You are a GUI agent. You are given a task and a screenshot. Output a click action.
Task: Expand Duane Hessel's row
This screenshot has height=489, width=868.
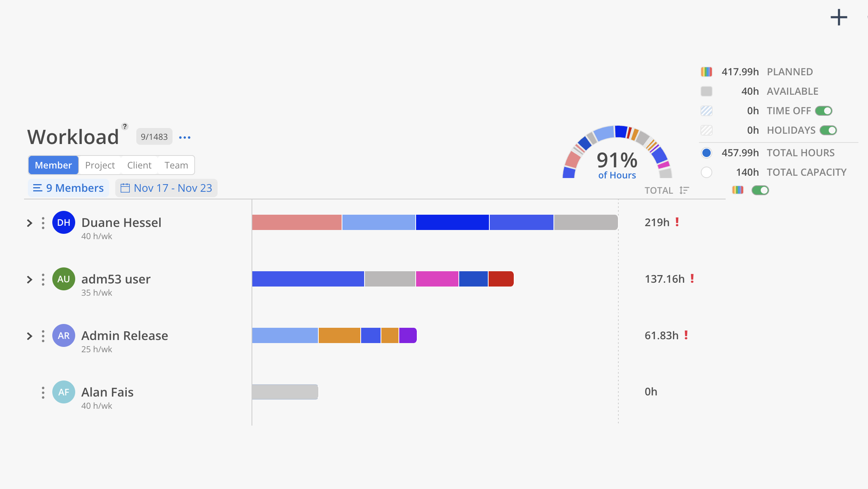point(29,223)
